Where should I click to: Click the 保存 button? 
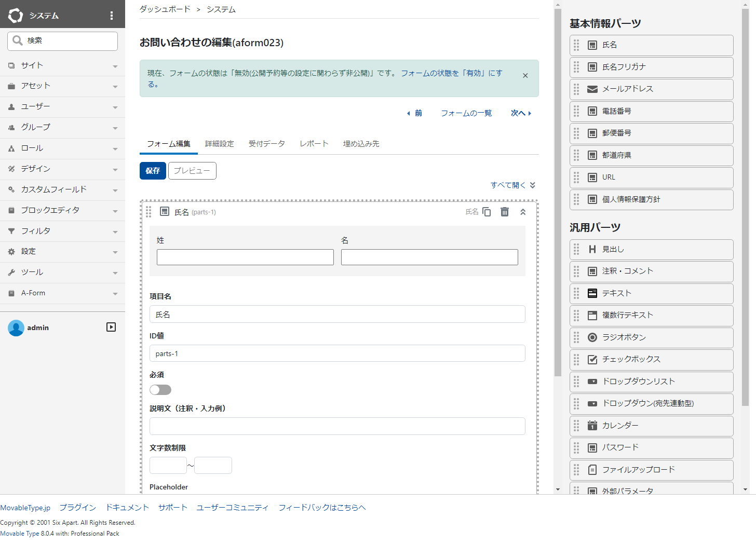click(x=152, y=171)
